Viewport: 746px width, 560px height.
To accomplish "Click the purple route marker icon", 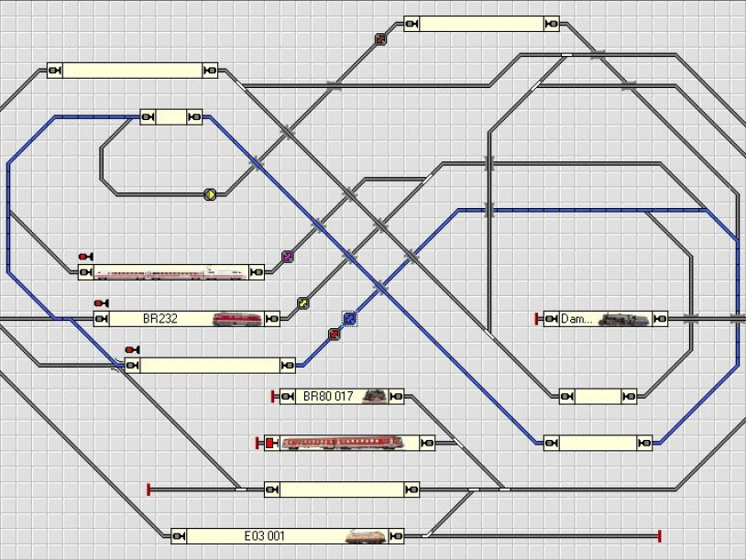I will (287, 257).
